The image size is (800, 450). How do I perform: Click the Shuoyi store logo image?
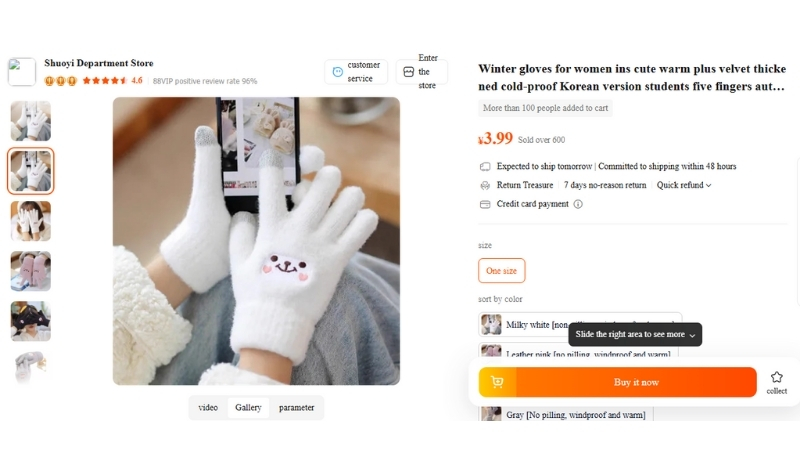21,71
